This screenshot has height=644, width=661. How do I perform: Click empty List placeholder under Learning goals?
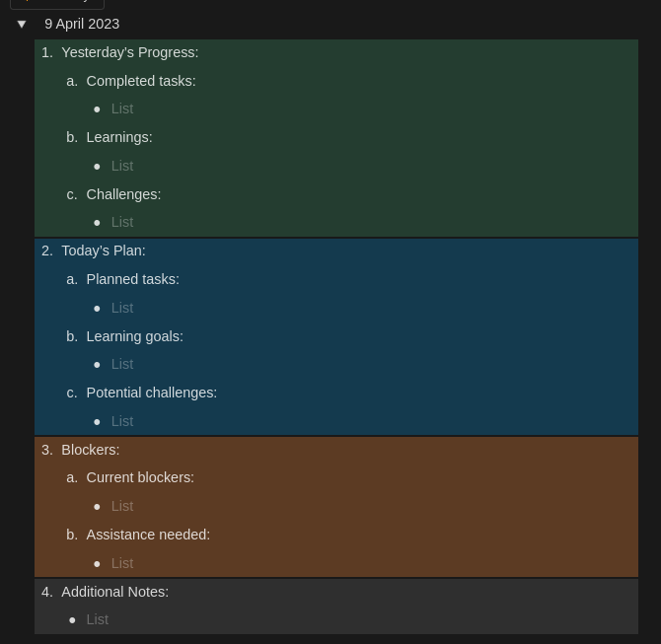coord(122,364)
